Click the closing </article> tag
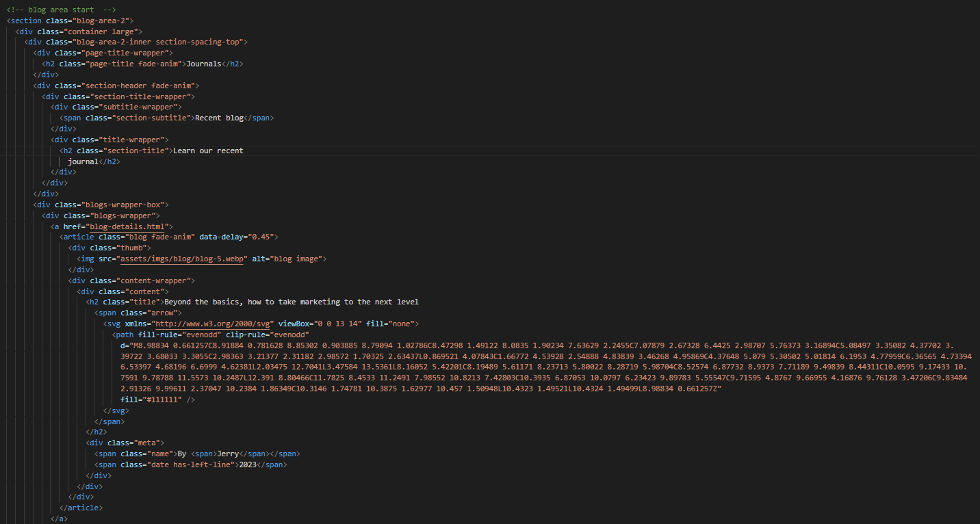The width and height of the screenshot is (980, 524). (x=81, y=508)
